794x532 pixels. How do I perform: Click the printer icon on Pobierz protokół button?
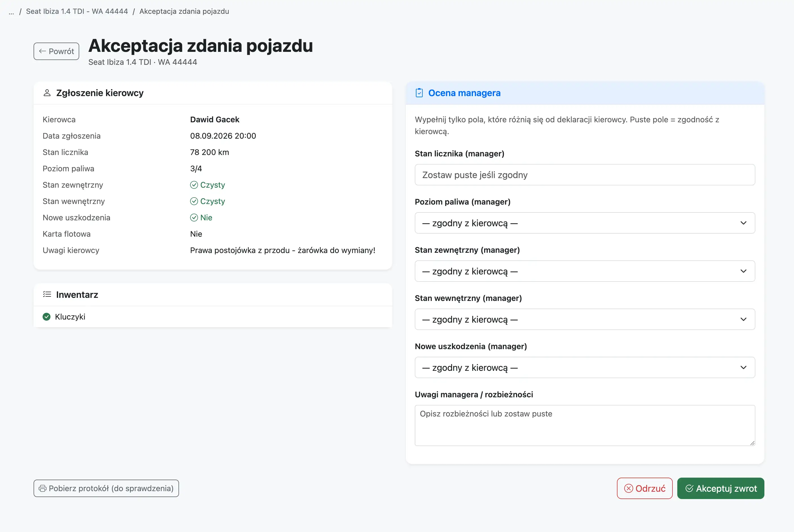click(x=42, y=489)
